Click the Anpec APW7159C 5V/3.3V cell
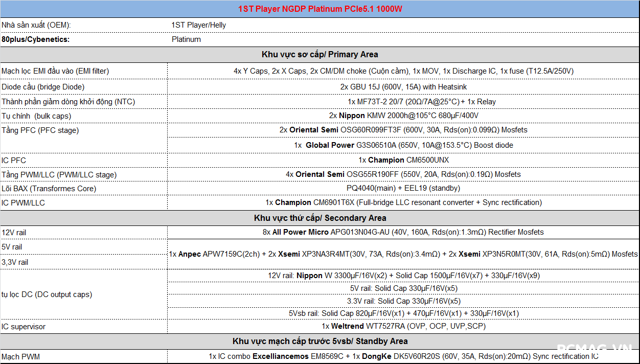The width and height of the screenshot is (640, 364). point(403,254)
